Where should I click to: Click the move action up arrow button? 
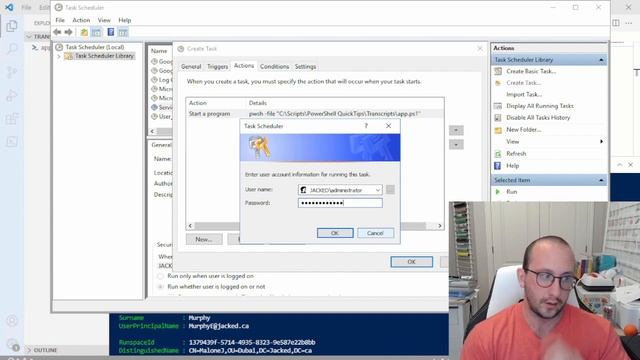click(x=456, y=130)
